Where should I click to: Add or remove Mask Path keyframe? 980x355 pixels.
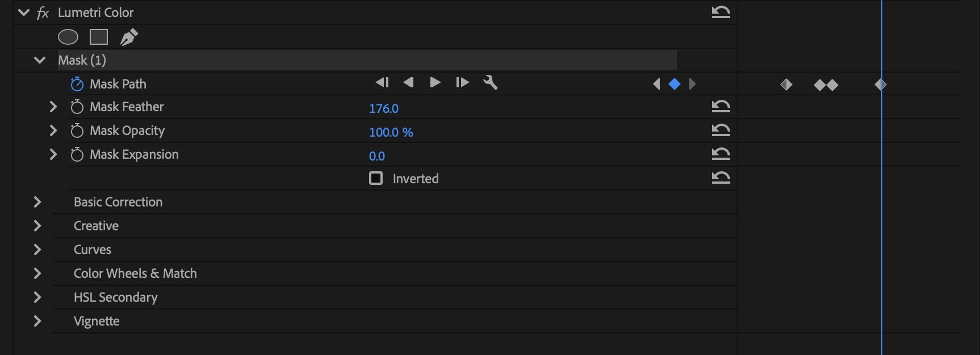point(675,84)
